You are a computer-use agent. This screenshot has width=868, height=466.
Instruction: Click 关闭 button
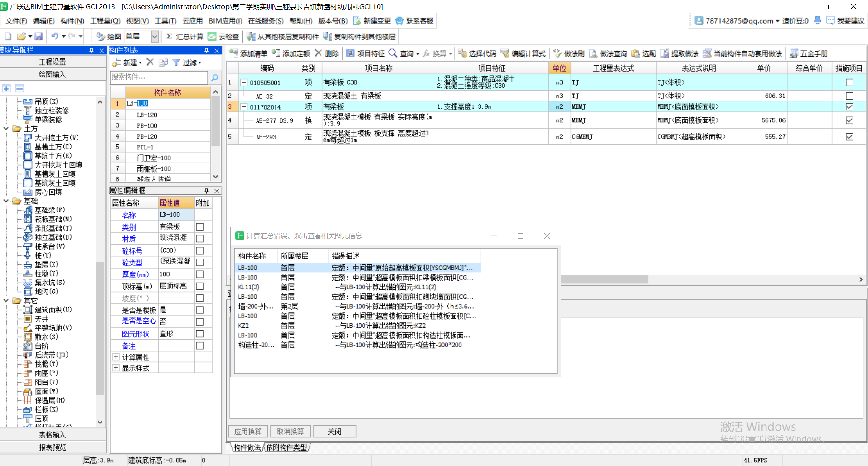(335, 432)
